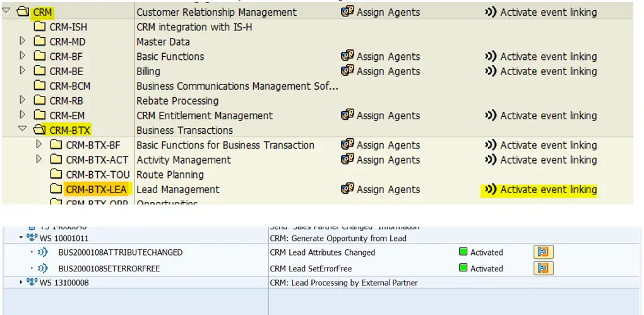Image resolution: width=644 pixels, height=315 pixels.
Task: Click the event icon beside BUS2000108SETERRORFREE
Action: [x=43, y=268]
